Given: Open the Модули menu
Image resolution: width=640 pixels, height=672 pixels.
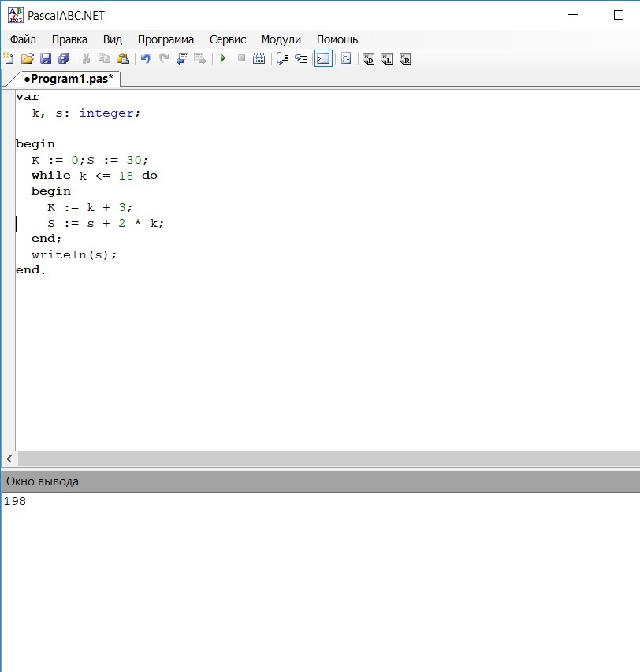Looking at the screenshot, I should [281, 39].
